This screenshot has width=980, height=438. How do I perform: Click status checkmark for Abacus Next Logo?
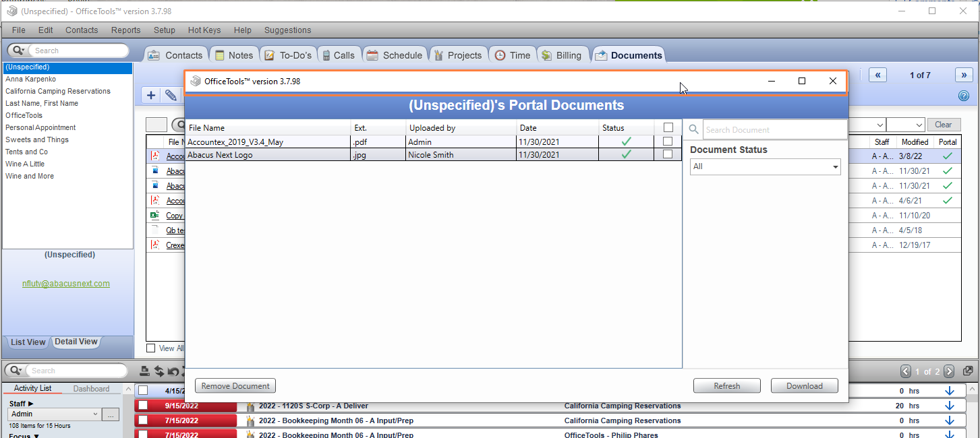tap(627, 154)
